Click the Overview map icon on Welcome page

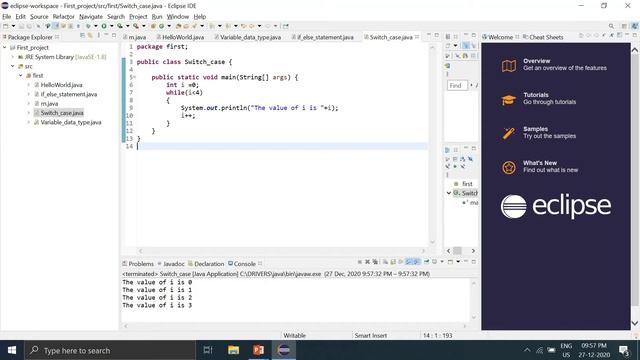click(x=509, y=66)
